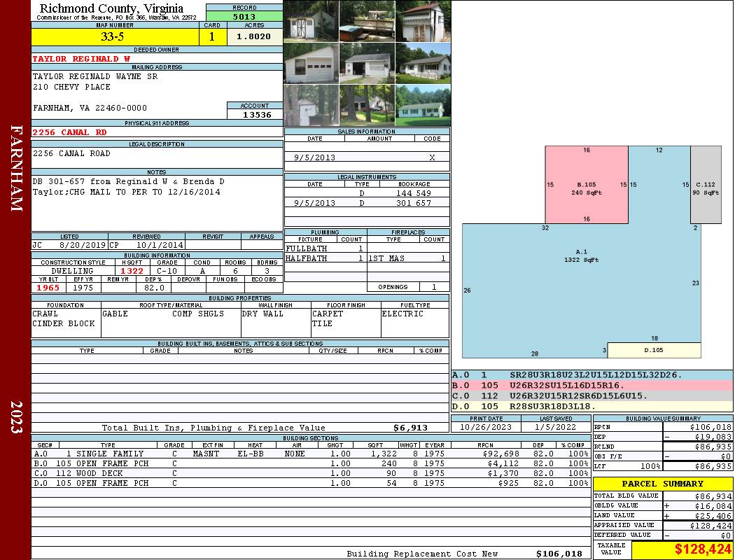Click the two-story outbuilding photo with red roof
Screen dimensions: 735x560
pyautogui.click(x=423, y=21)
